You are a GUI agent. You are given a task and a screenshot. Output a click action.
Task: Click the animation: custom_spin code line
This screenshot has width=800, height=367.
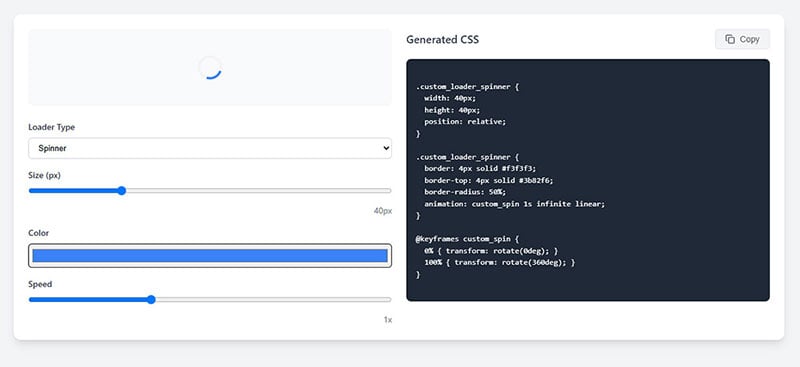click(x=514, y=204)
